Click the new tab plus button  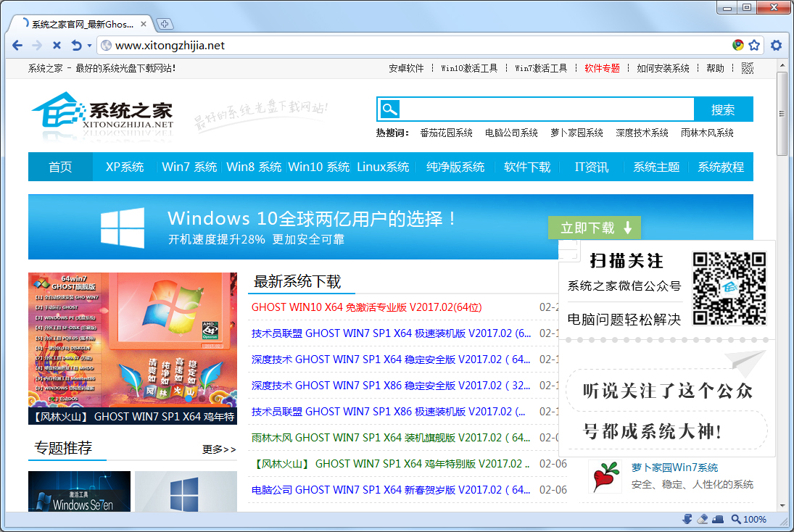coord(165,23)
